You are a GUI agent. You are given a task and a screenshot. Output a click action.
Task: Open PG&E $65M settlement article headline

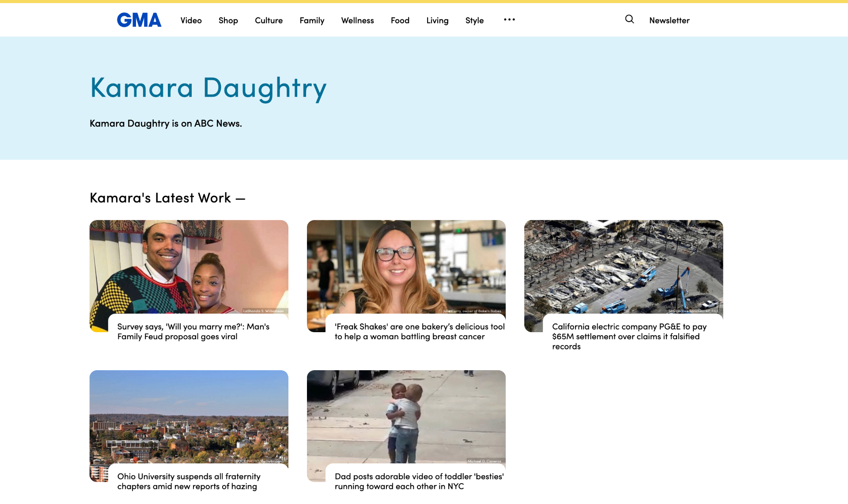(629, 336)
